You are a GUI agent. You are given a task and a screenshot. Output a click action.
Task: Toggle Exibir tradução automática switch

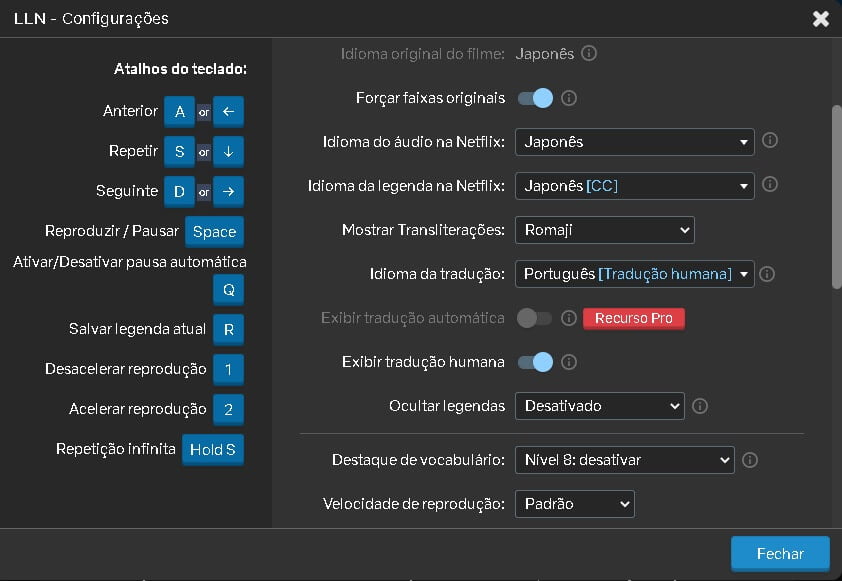[x=534, y=318]
